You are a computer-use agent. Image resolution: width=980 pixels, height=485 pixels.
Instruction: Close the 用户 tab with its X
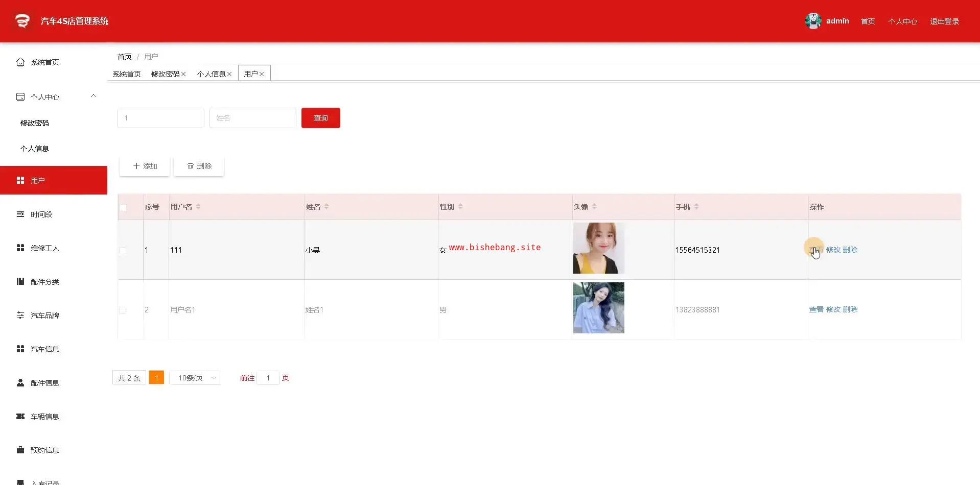point(262,74)
